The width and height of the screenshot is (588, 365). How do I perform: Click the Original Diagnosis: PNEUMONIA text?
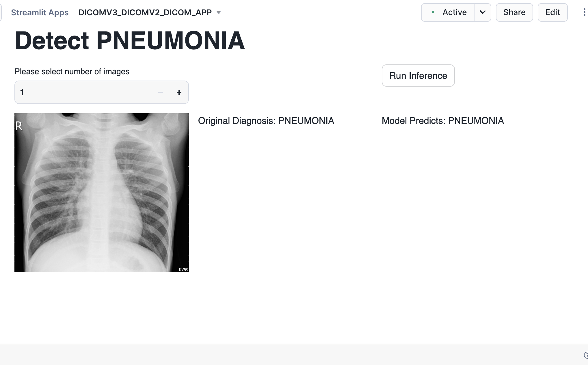tap(266, 121)
